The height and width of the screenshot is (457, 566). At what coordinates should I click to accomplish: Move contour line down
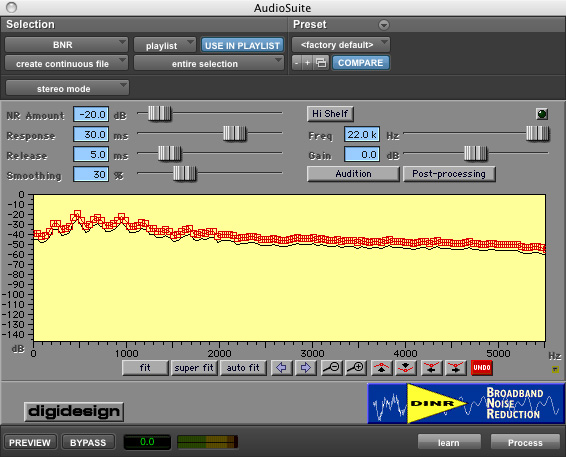[x=406, y=368]
